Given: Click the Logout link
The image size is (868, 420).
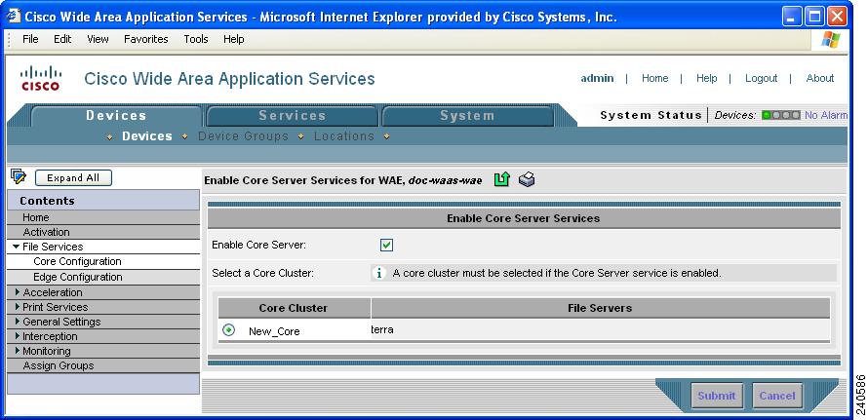Looking at the screenshot, I should tap(761, 78).
